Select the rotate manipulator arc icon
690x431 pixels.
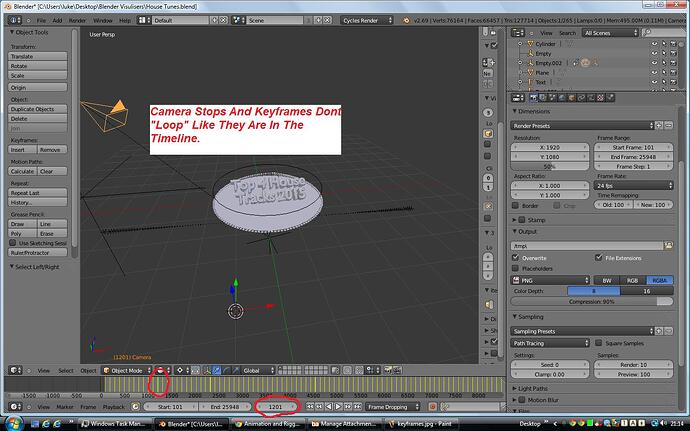[226, 370]
